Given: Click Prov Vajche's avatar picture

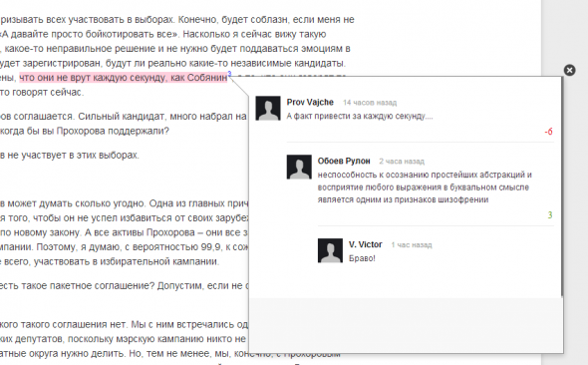Looking at the screenshot, I should (x=268, y=109).
